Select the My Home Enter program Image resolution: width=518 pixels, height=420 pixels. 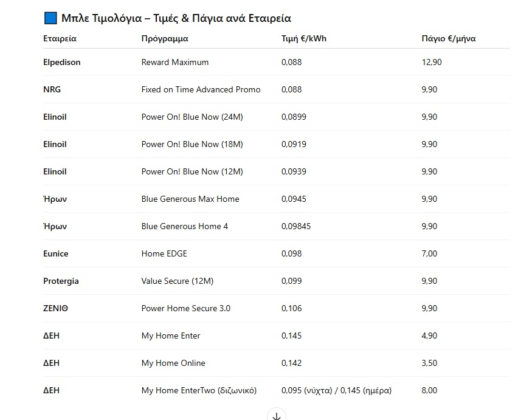[171, 336]
